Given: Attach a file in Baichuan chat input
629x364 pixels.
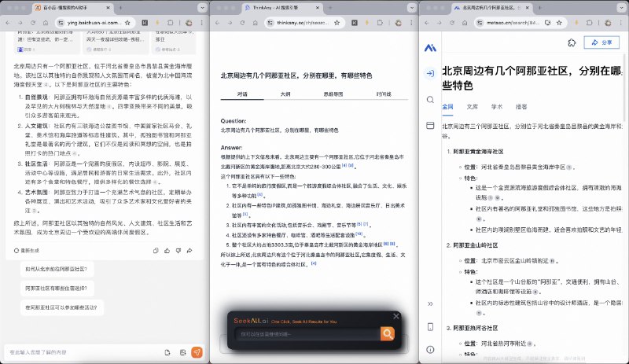Looking at the screenshot, I should point(167,352).
